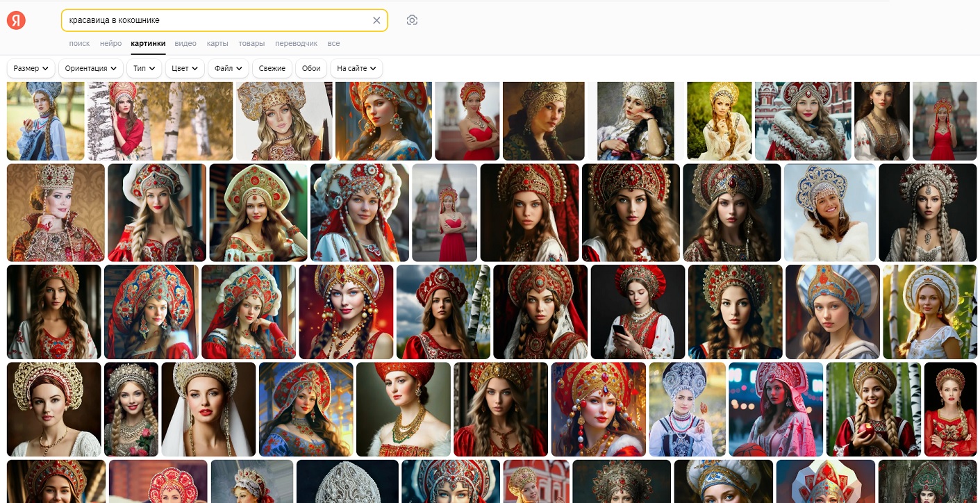
Task: Toggle the Свежие filter
Action: 272,68
